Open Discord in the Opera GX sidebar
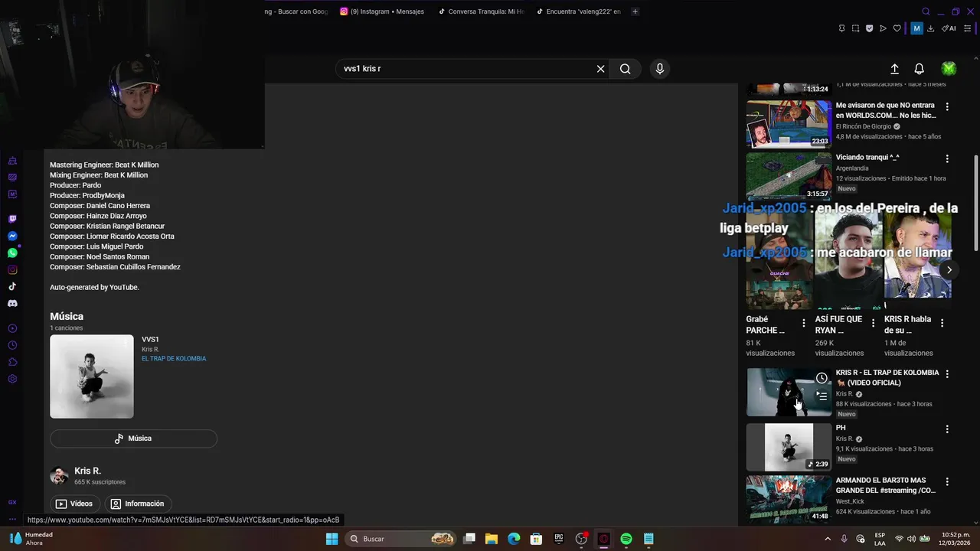980x551 pixels. pyautogui.click(x=12, y=303)
